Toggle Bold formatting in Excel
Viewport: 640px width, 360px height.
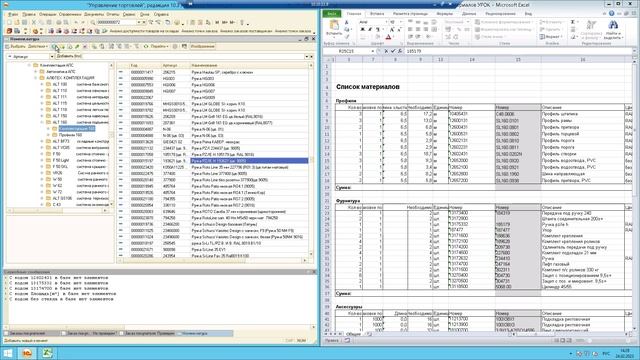(x=362, y=29)
